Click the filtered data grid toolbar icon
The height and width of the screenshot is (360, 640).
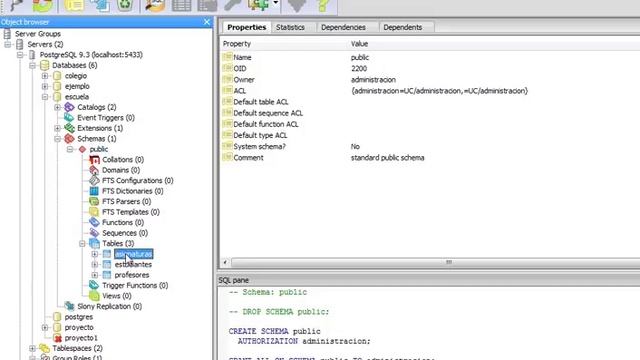207,5
